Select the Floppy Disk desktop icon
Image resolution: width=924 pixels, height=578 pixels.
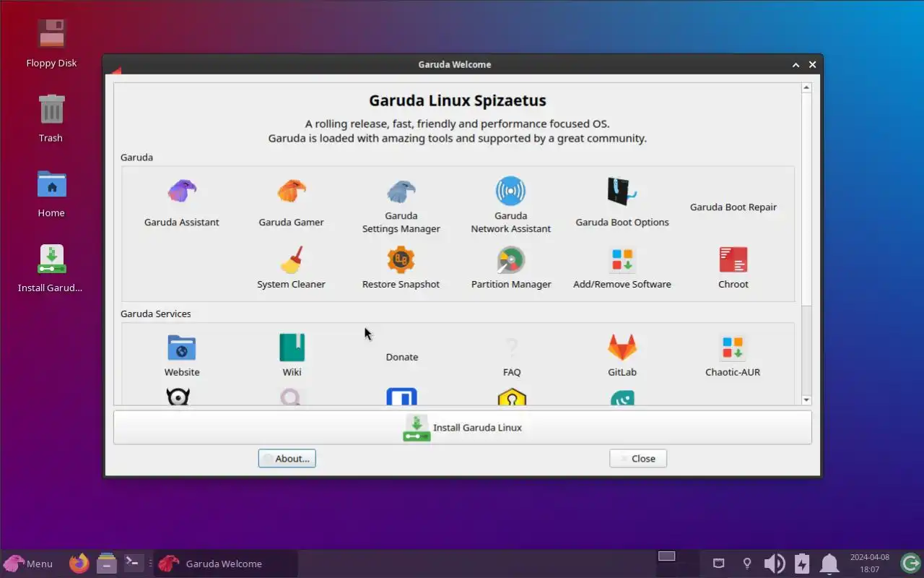click(x=51, y=43)
